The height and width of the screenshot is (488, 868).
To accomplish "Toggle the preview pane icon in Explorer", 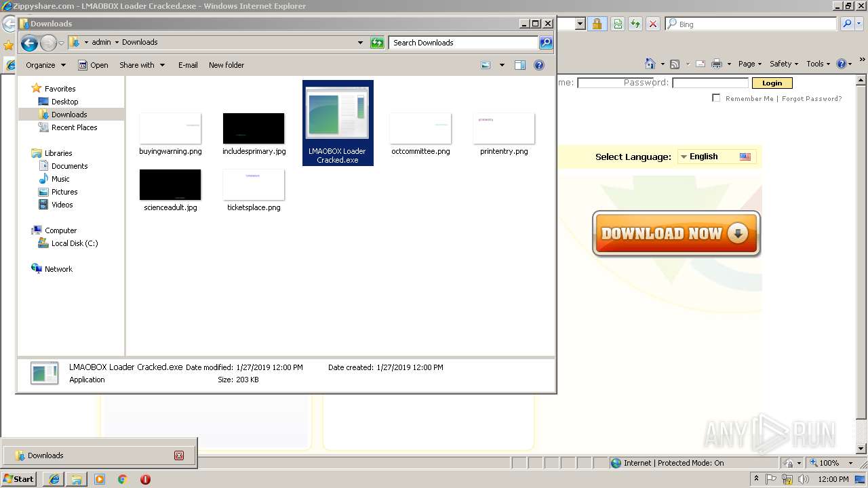I will pyautogui.click(x=520, y=65).
